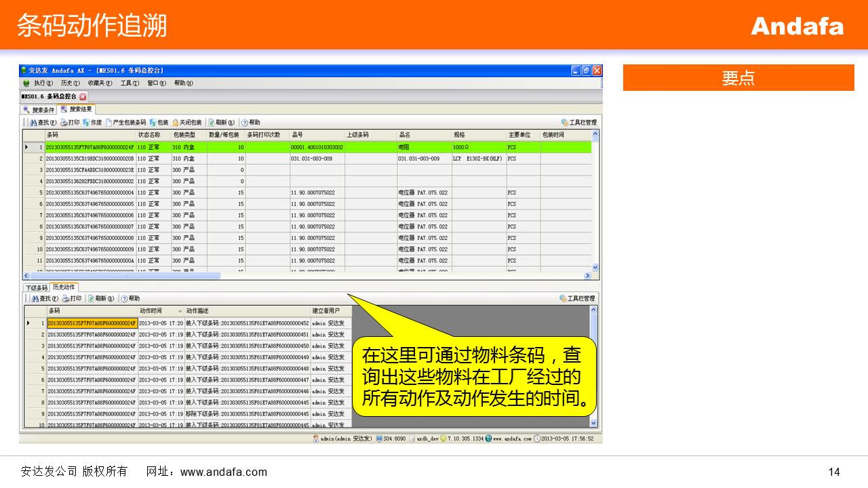Viewport: 868px width, 488px height.
Task: Click the 关闭包装 lock icon
Action: pyautogui.click(x=175, y=123)
